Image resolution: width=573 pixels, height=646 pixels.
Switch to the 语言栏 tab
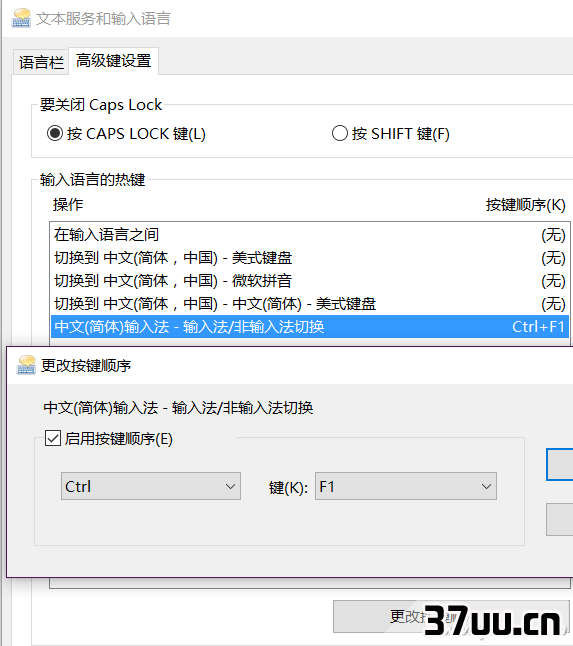point(41,63)
